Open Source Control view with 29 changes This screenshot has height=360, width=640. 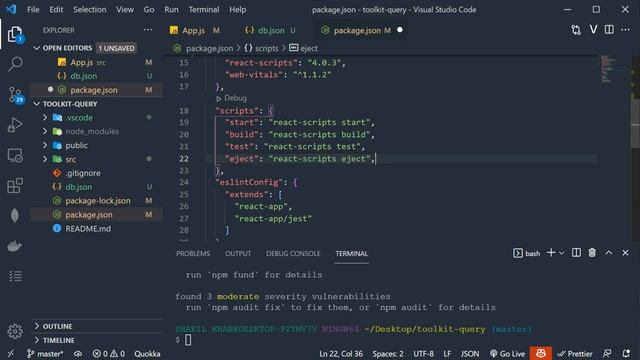(16, 95)
